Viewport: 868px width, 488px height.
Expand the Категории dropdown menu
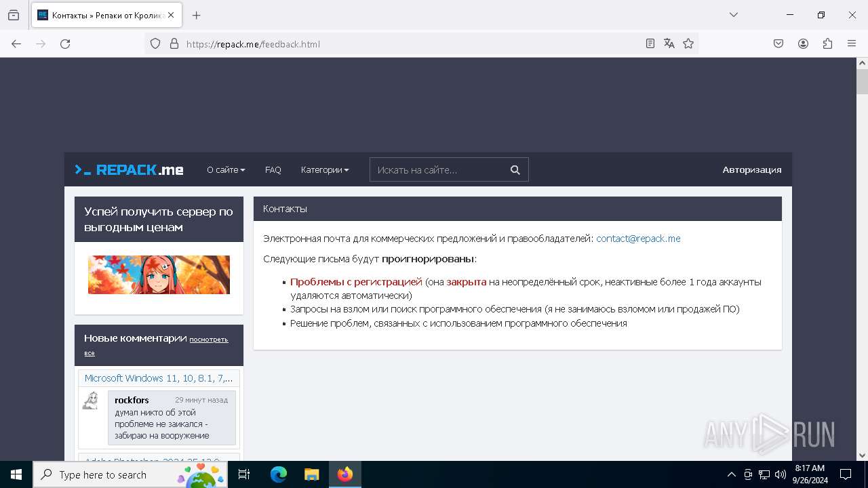coord(325,170)
